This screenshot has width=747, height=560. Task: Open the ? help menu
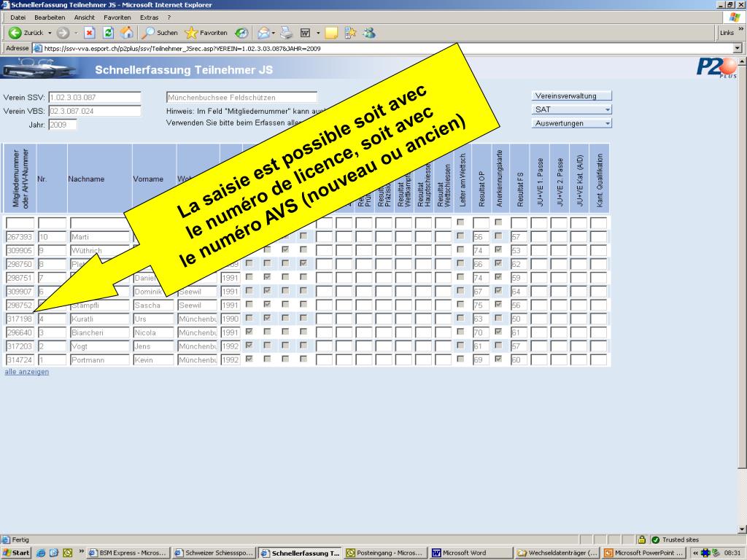[x=169, y=17]
